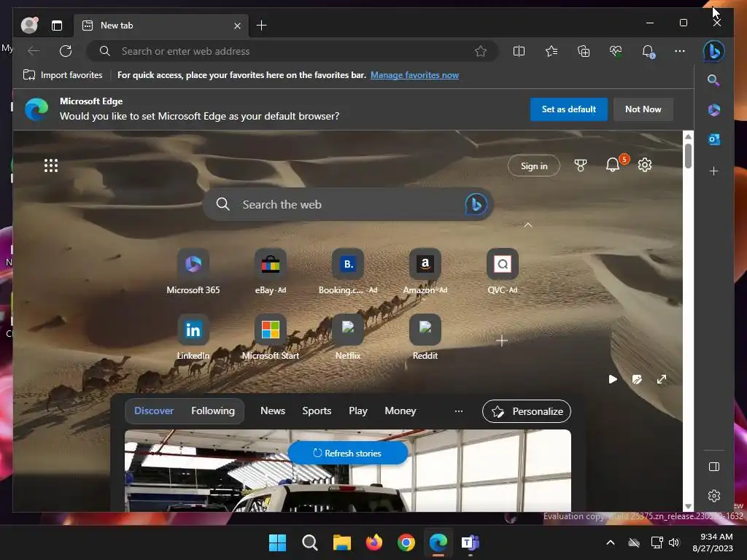Click Refresh stories button

348,453
